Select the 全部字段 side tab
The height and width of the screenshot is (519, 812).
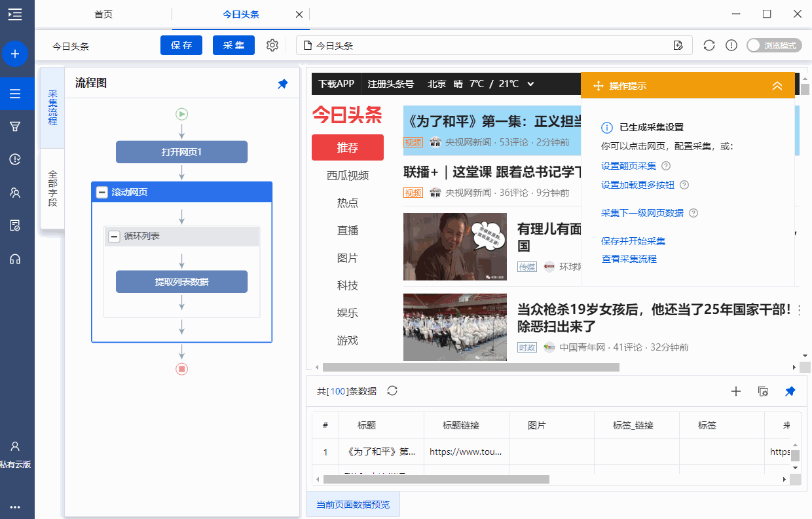pos(52,189)
